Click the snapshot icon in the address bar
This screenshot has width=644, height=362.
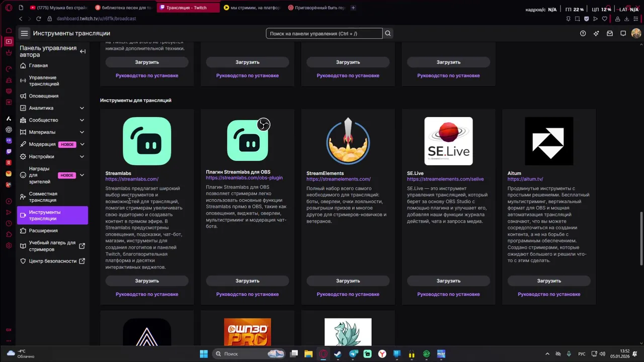coord(577,19)
